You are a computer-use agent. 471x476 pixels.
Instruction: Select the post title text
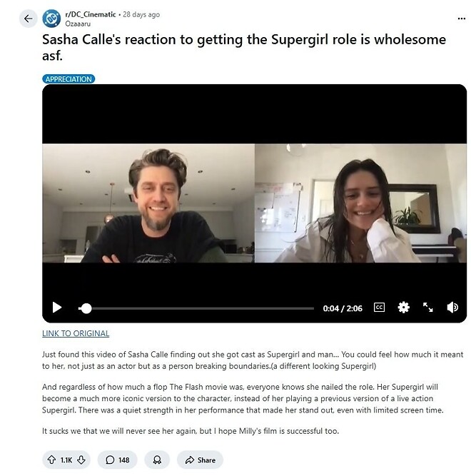tap(244, 47)
